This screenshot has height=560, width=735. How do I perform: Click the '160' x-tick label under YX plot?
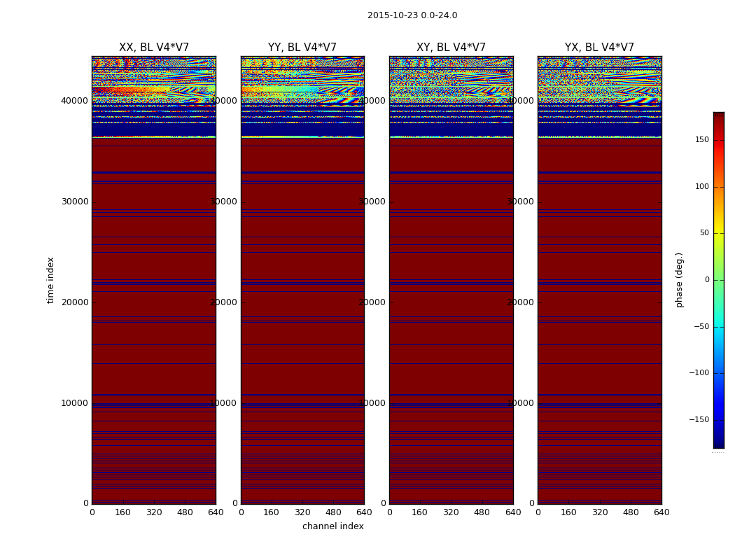(568, 512)
